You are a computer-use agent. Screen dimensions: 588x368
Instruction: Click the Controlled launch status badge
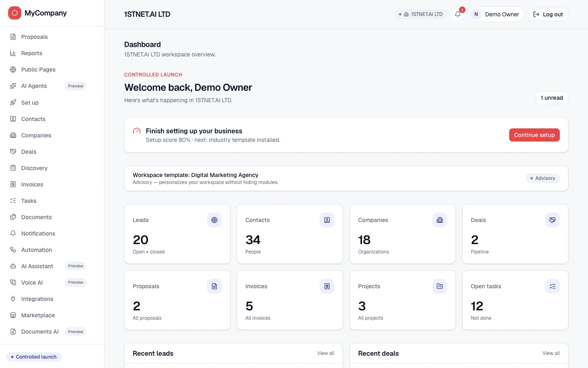tap(34, 357)
